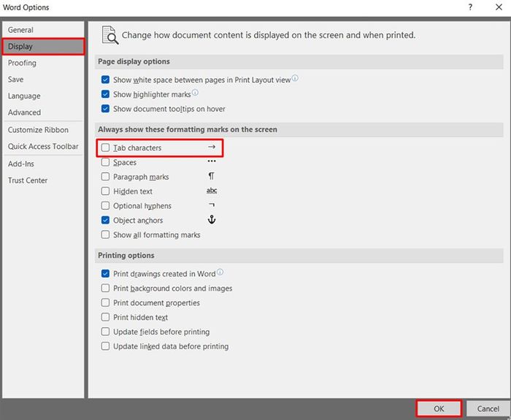Check the Paragraph marks option

[105, 177]
